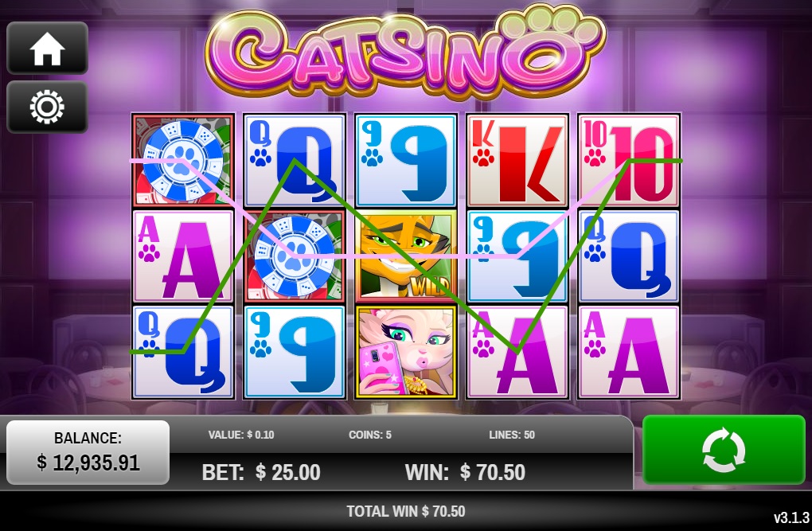
Task: Open the settings gear icon
Action: tap(47, 107)
